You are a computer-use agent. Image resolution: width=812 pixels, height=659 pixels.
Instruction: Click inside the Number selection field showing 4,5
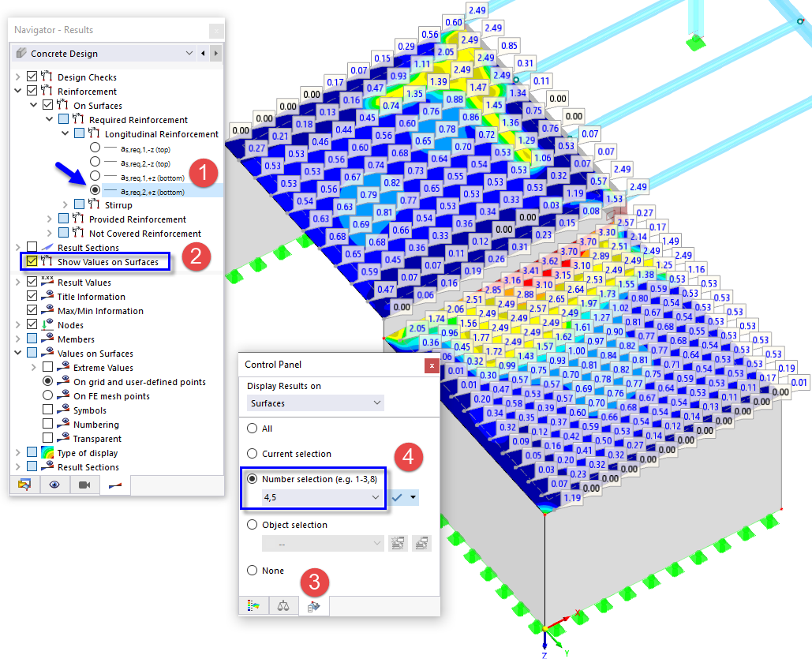tap(308, 497)
